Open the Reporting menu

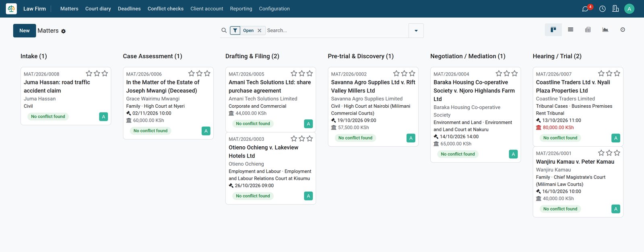click(x=241, y=8)
